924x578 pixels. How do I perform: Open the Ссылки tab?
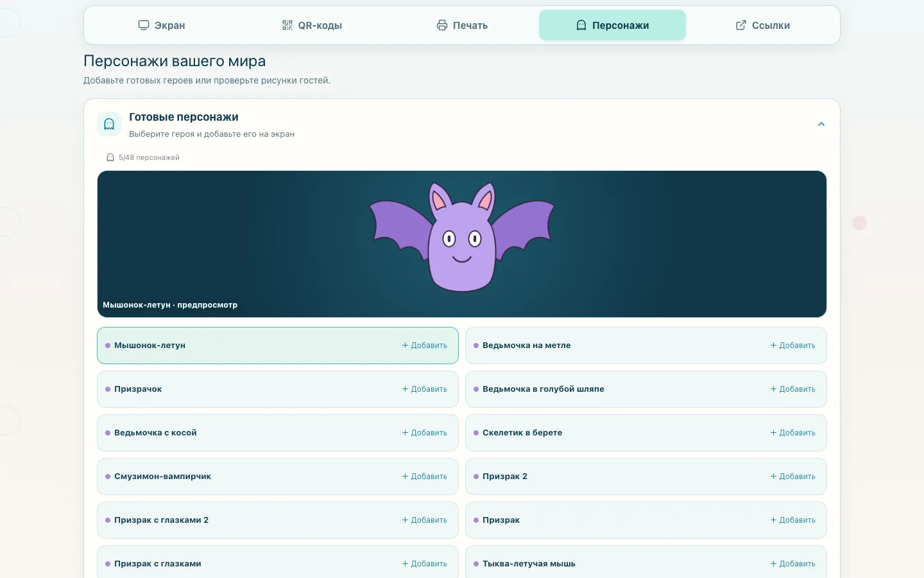762,25
